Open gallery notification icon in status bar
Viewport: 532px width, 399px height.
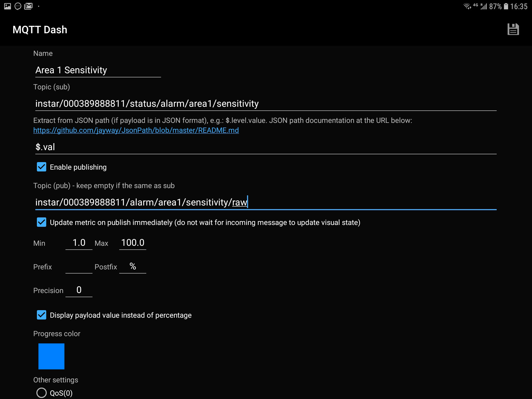click(8, 6)
